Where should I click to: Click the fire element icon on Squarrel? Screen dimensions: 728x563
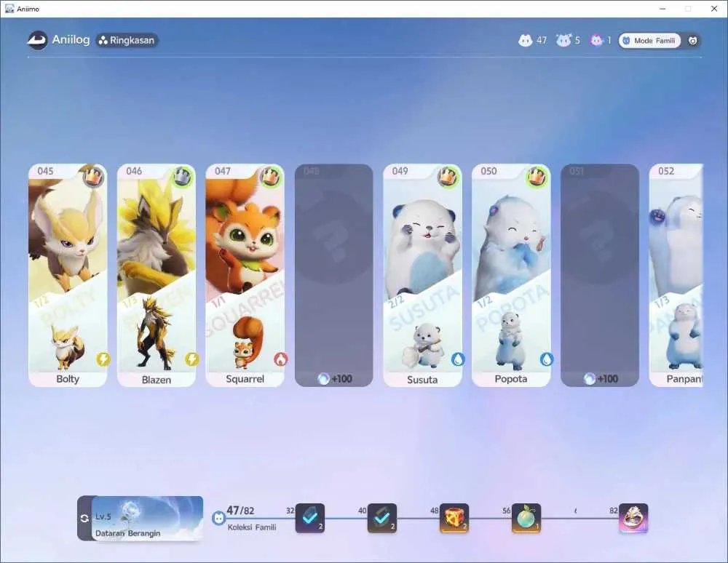click(x=280, y=359)
